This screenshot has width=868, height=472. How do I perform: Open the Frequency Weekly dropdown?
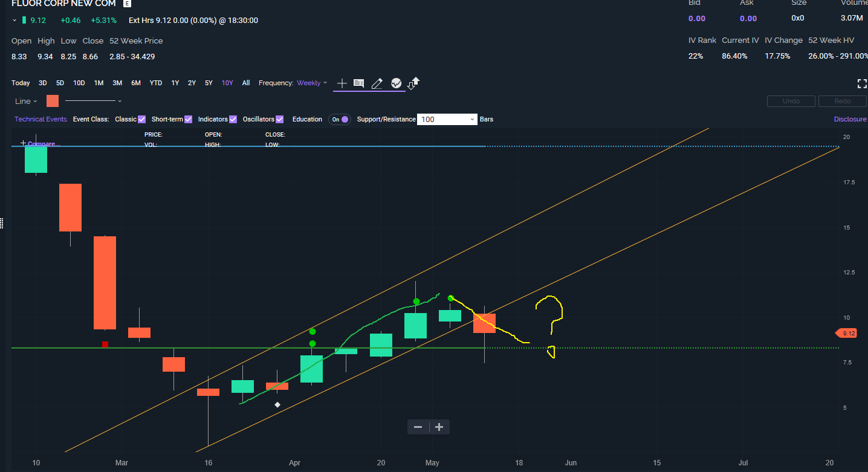312,83
